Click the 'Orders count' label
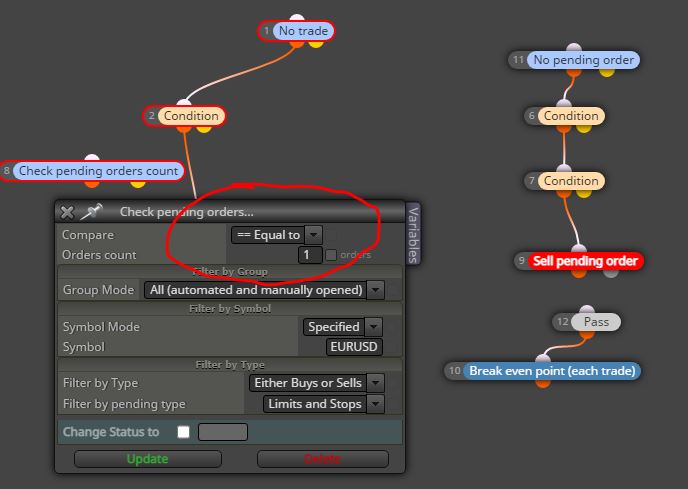This screenshot has height=489, width=688. coord(99,255)
